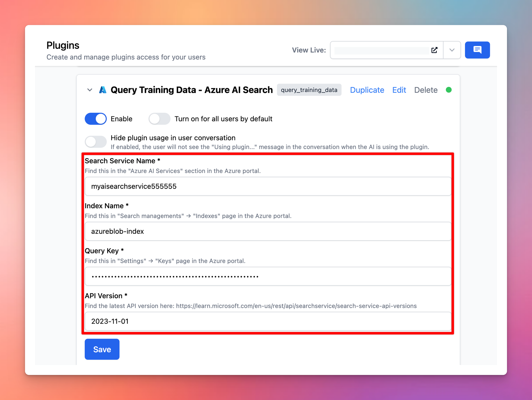The width and height of the screenshot is (532, 400).
Task: Open the chat bubble button
Action: point(477,50)
